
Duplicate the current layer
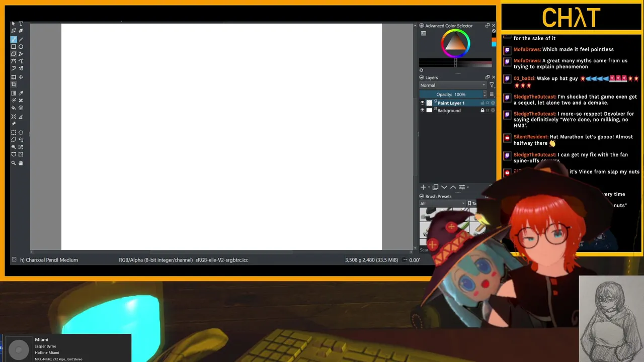pyautogui.click(x=436, y=187)
